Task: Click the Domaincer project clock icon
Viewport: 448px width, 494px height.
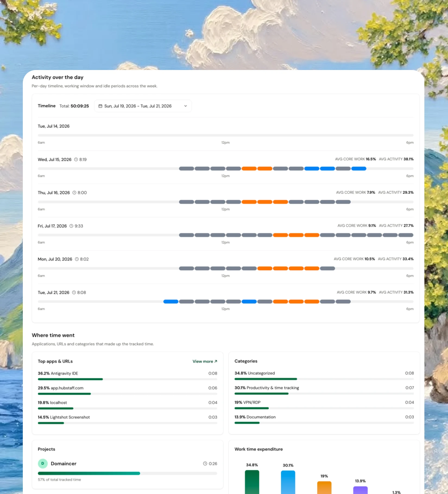Action: click(x=205, y=464)
